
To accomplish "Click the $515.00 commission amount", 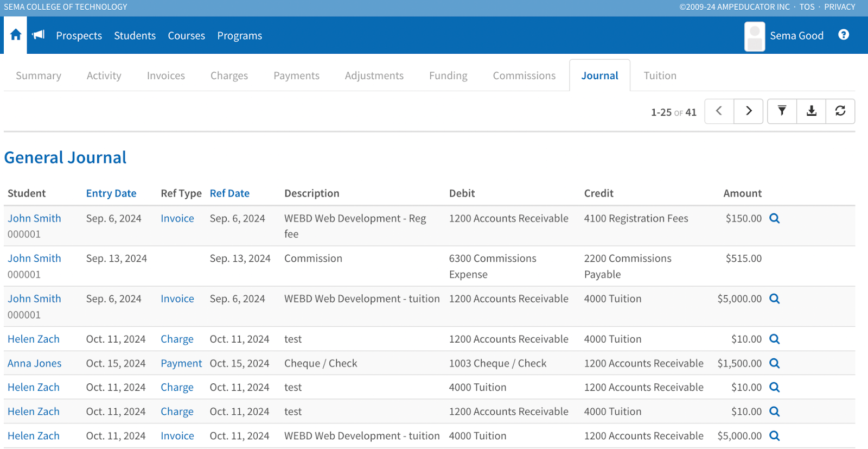I will point(744,258).
